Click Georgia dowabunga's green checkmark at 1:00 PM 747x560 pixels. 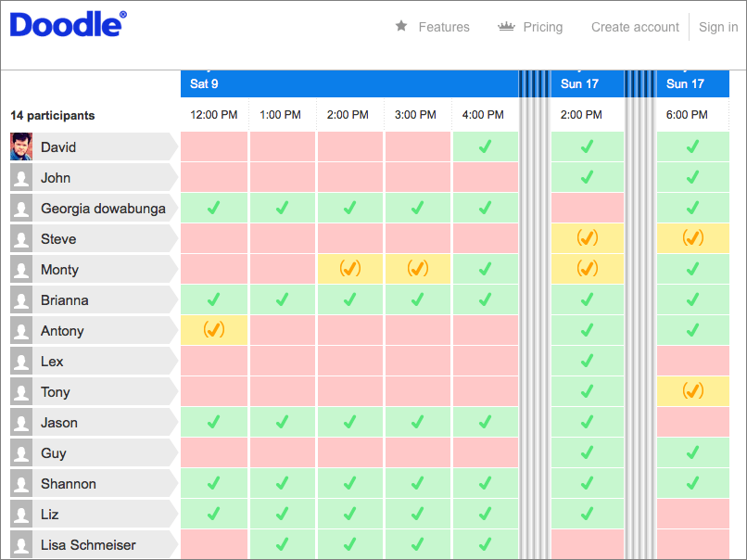click(x=282, y=208)
